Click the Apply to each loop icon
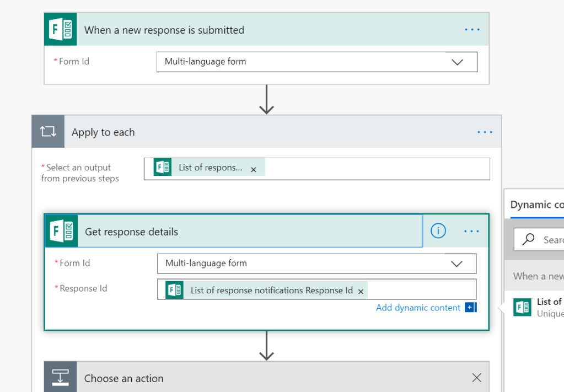This screenshot has width=564, height=392. [x=48, y=132]
